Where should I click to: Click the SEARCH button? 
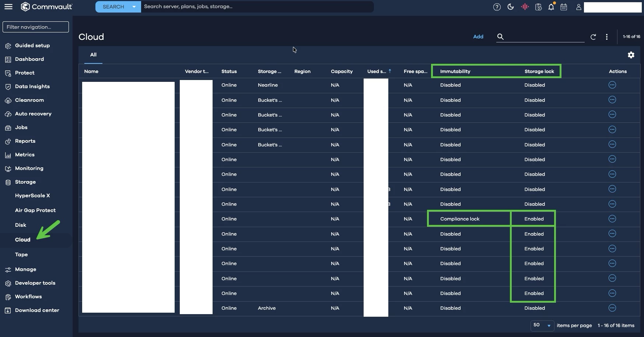[113, 7]
